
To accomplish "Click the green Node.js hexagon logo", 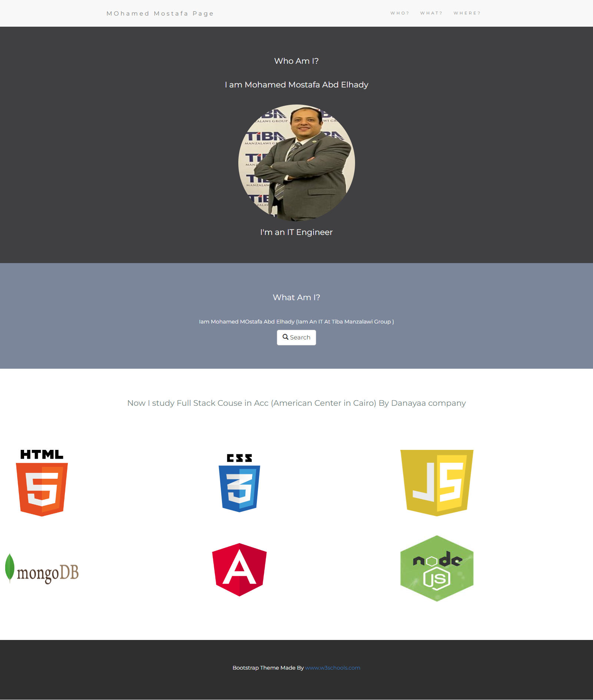I will [437, 568].
